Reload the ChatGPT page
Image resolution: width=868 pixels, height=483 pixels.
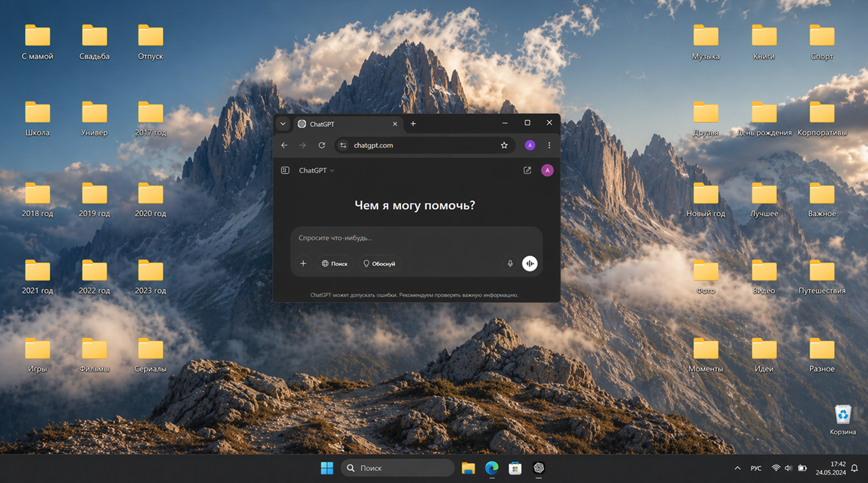pos(322,145)
